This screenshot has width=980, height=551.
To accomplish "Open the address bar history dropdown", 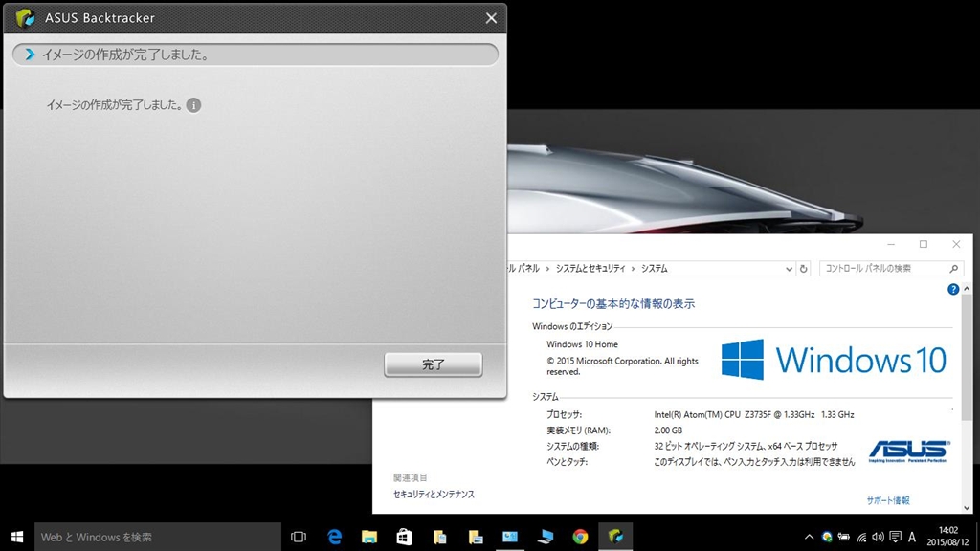I will [789, 269].
